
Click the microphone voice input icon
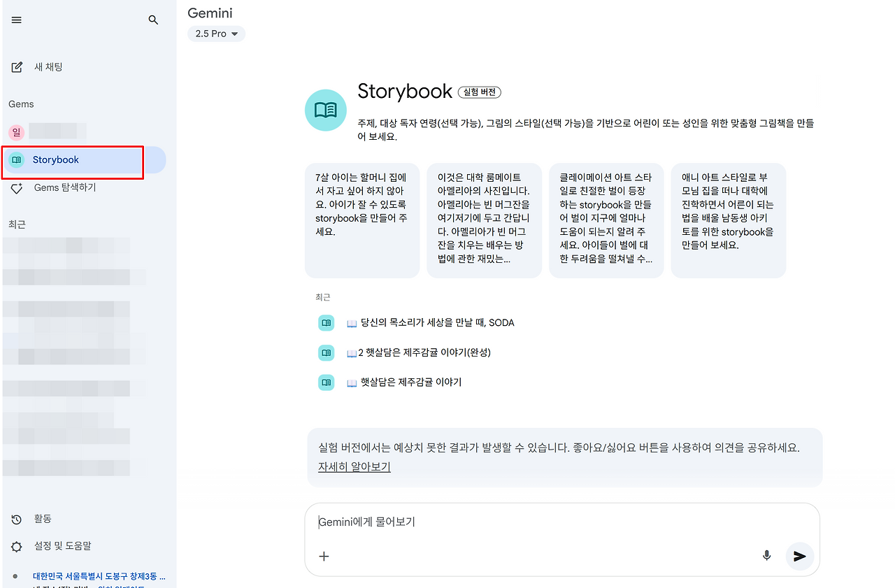767,556
